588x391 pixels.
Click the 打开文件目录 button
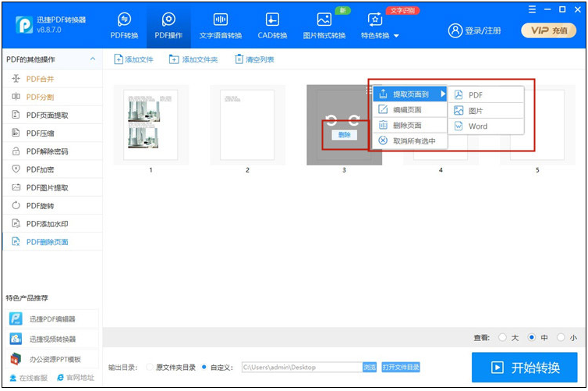401,367
